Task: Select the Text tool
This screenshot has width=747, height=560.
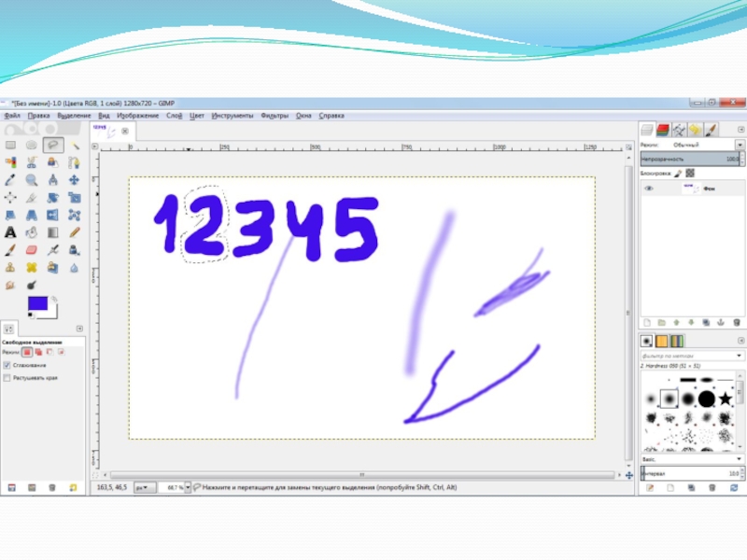Action: [x=10, y=232]
